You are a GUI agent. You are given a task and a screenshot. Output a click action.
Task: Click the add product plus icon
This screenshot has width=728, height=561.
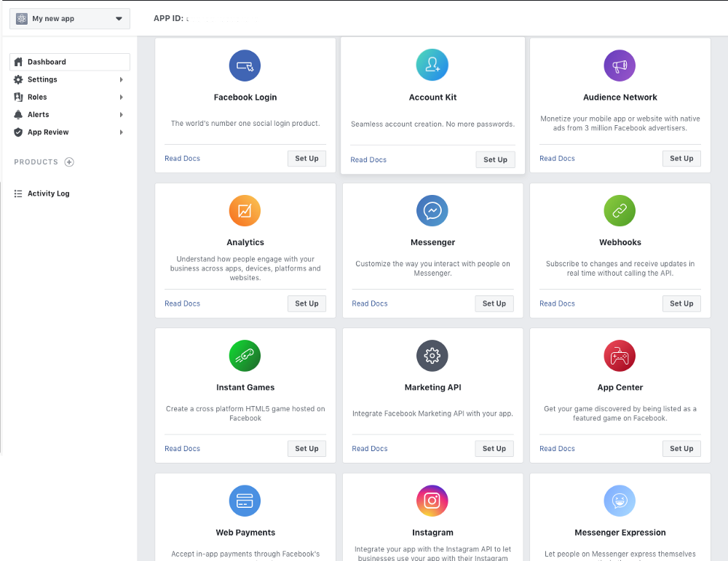69,162
